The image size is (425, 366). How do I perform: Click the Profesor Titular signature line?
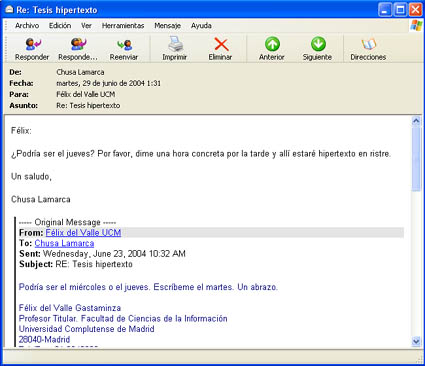[123, 318]
